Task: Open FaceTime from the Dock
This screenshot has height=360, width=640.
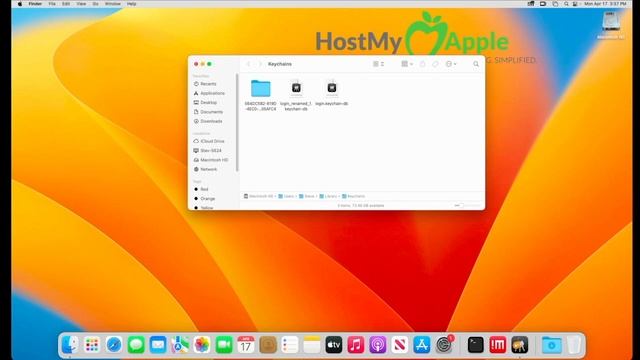Action: [224, 345]
